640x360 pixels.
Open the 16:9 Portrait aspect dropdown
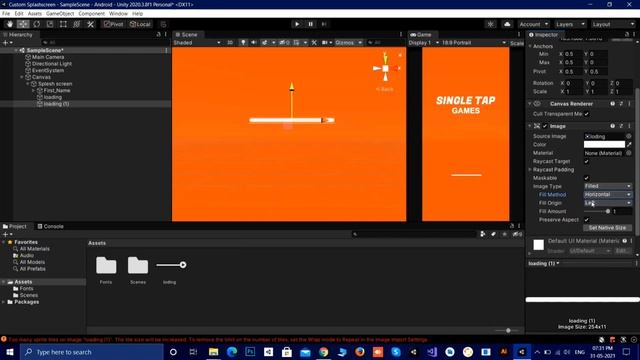point(473,42)
